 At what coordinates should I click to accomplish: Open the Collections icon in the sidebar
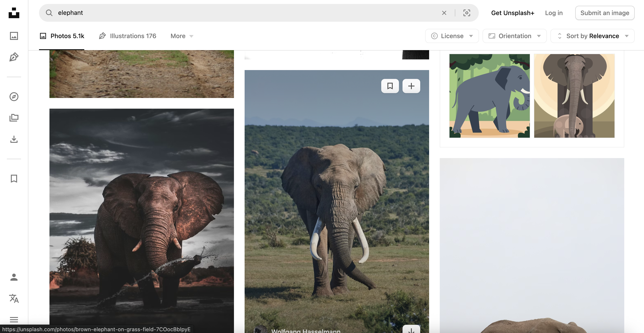click(14, 118)
